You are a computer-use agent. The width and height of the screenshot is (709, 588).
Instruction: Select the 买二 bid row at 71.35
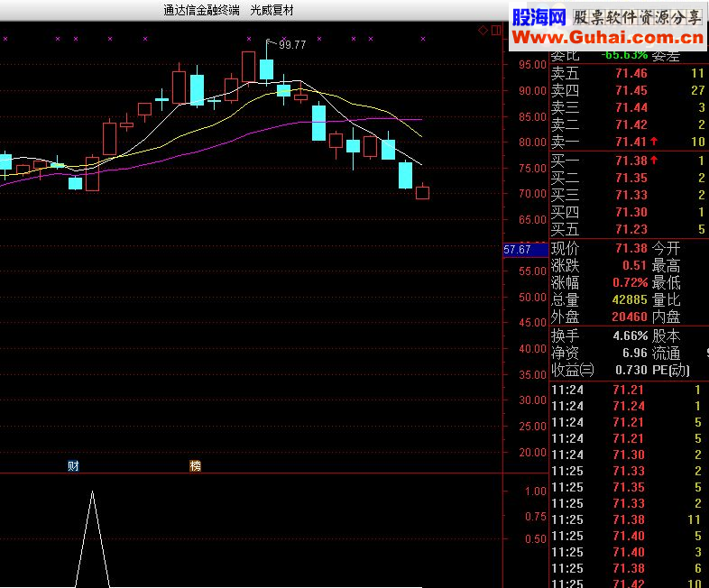click(x=629, y=178)
